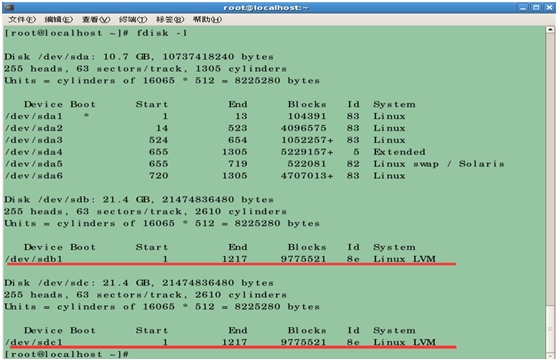This screenshot has height=361, width=558.
Task: Open the 终端(T) menu
Action: 133,19
